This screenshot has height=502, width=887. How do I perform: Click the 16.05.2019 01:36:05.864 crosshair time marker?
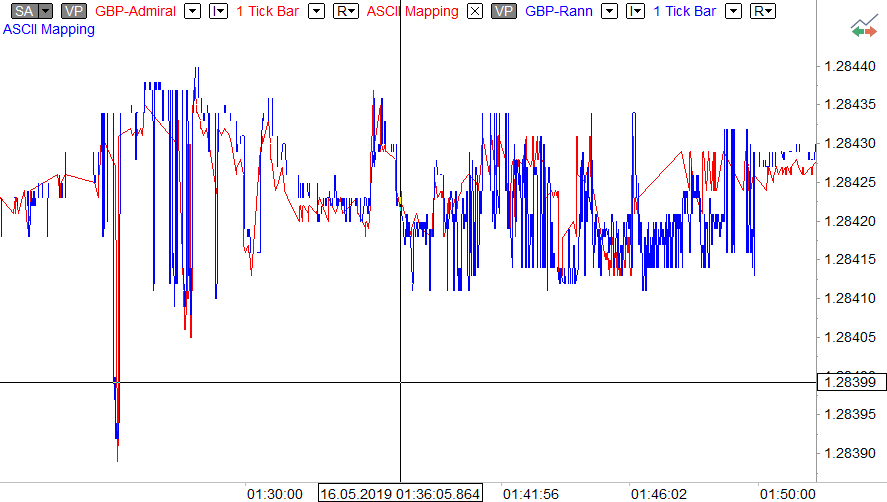point(400,493)
